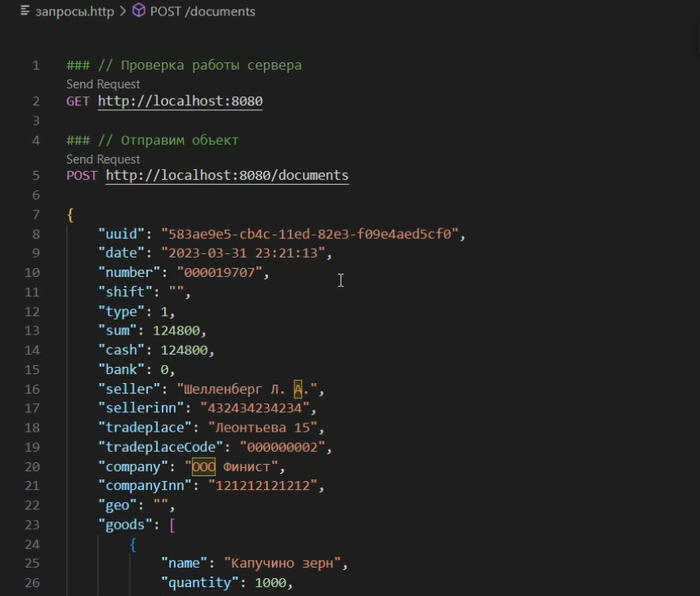Click the "goods" key

[125, 525]
